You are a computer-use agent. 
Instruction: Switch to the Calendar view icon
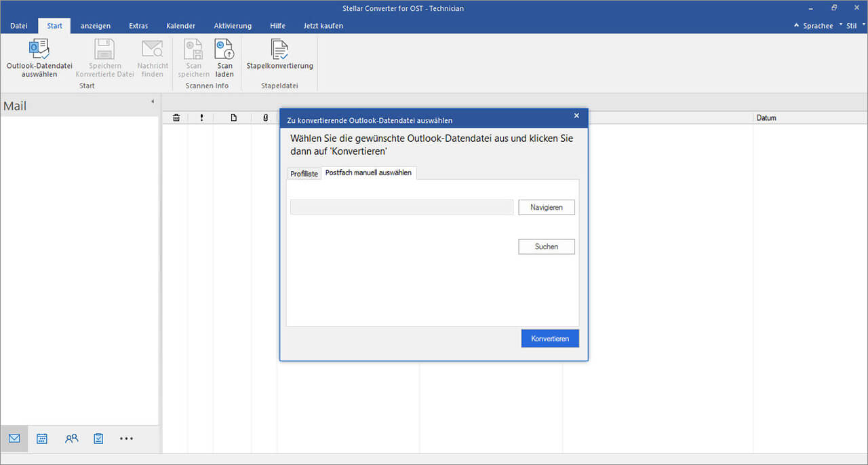[42, 439]
